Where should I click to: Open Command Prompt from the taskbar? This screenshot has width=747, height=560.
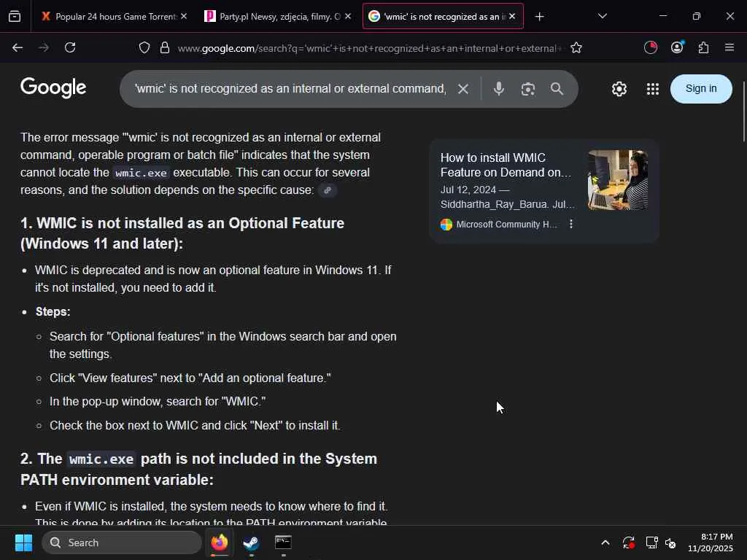click(x=284, y=542)
